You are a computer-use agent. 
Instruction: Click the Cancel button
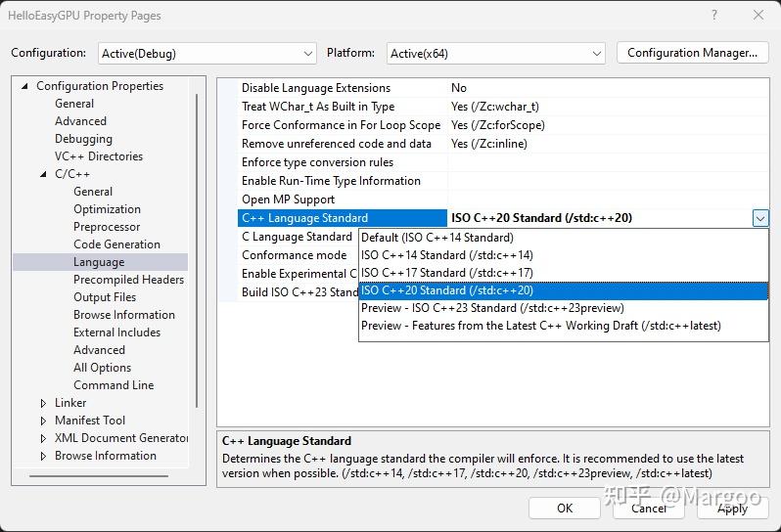[x=649, y=509]
